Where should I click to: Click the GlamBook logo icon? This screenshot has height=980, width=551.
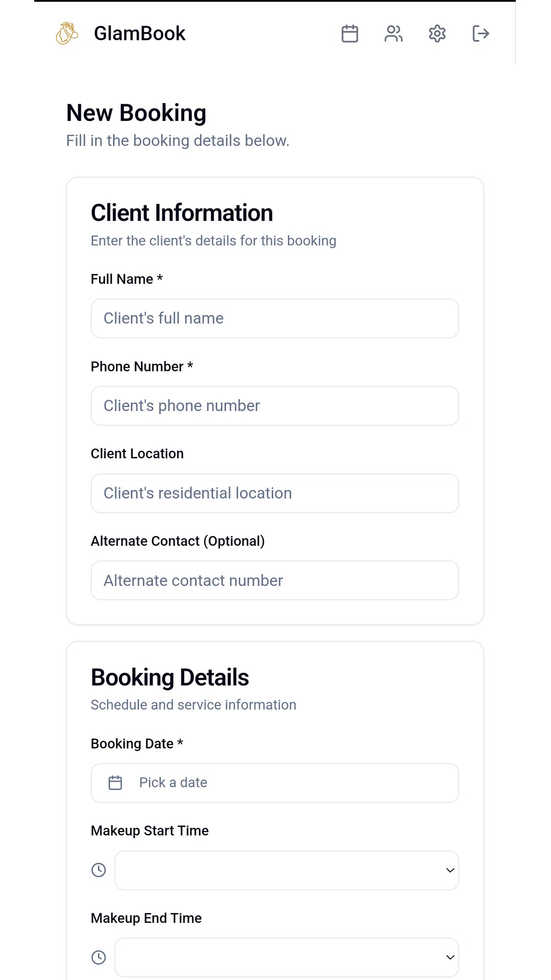[67, 34]
